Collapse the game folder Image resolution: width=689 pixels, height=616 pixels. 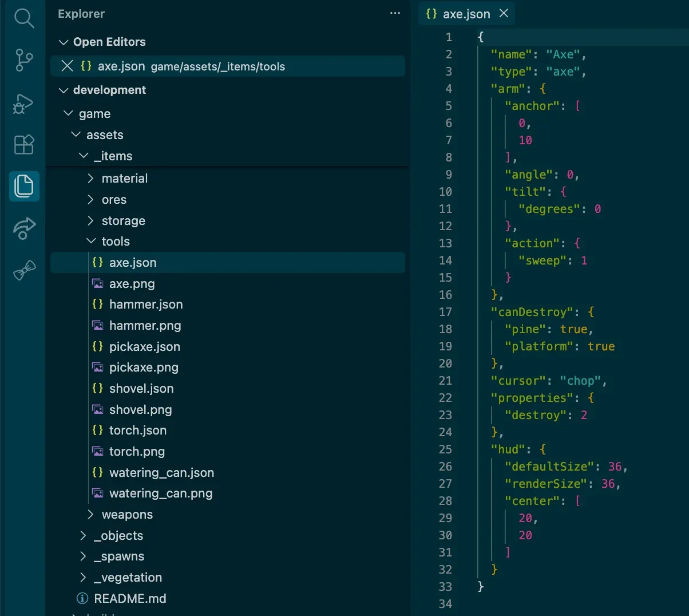point(68,113)
